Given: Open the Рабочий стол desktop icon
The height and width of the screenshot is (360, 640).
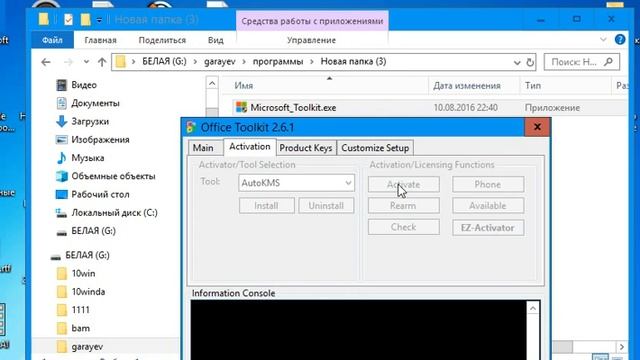Looking at the screenshot, I should tap(62, 194).
